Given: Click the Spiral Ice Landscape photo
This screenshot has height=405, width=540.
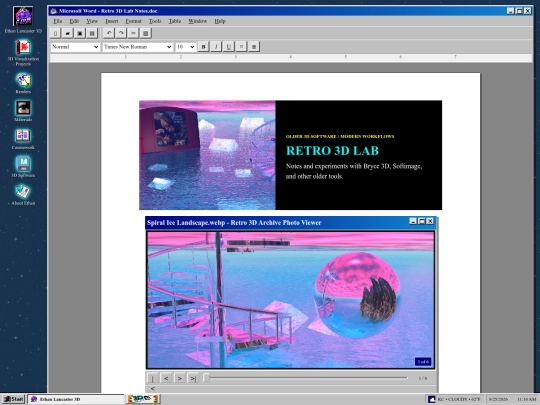Looking at the screenshot, I should click(291, 300).
